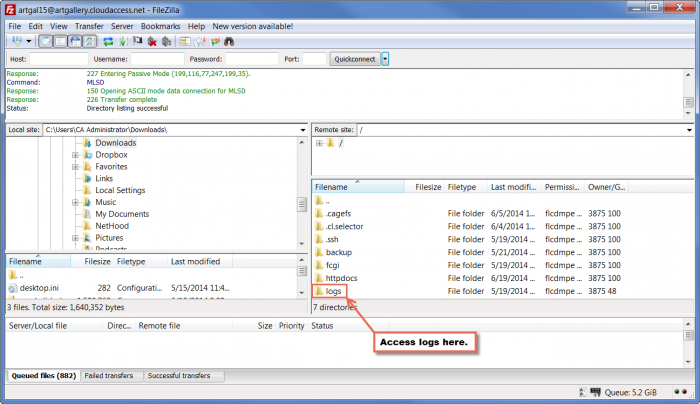Select the .cl.selector folder row
The width and height of the screenshot is (700, 404).
click(x=503, y=226)
